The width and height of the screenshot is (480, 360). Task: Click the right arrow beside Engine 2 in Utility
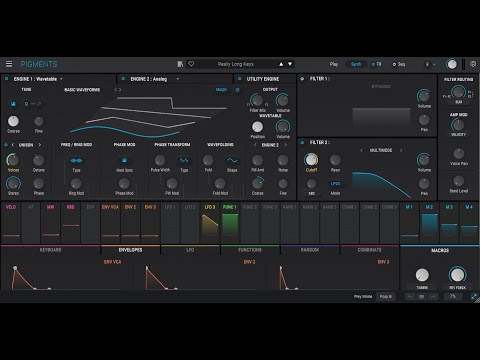(x=286, y=145)
